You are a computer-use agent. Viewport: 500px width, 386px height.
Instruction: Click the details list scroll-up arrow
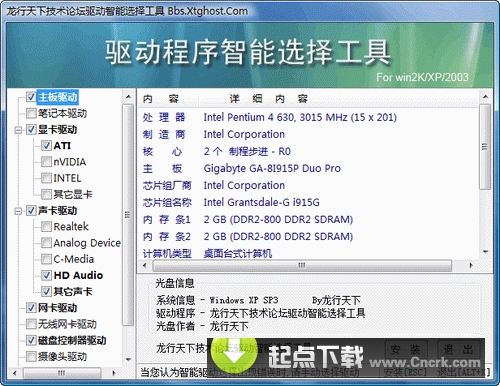click(485, 97)
